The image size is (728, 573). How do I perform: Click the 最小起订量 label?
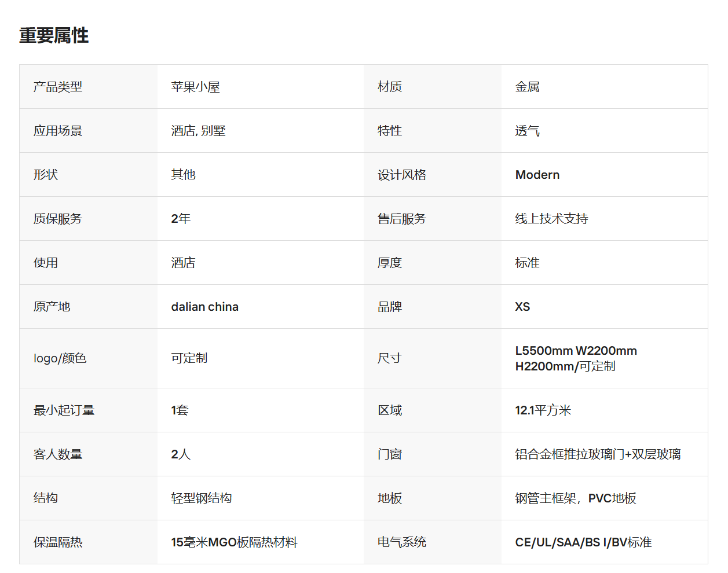click(x=64, y=410)
